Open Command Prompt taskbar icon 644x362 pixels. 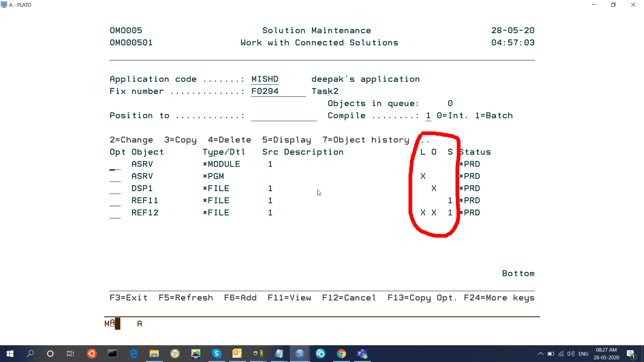pyautogui.click(x=112, y=354)
